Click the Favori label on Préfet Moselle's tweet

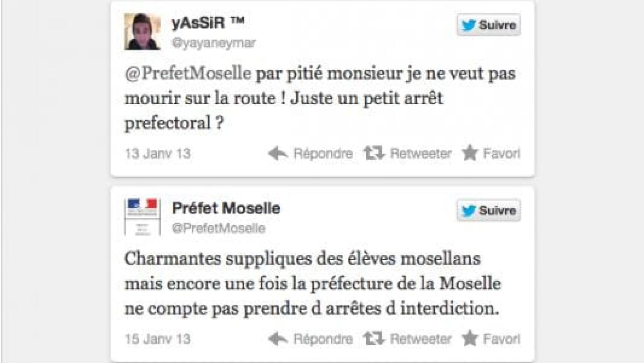501,339
